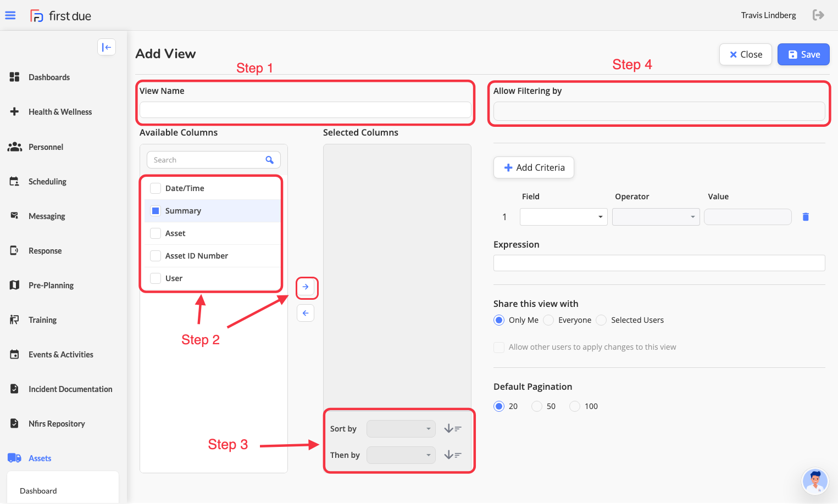Open the Then by dropdown
This screenshot has width=838, height=504.
point(401,455)
